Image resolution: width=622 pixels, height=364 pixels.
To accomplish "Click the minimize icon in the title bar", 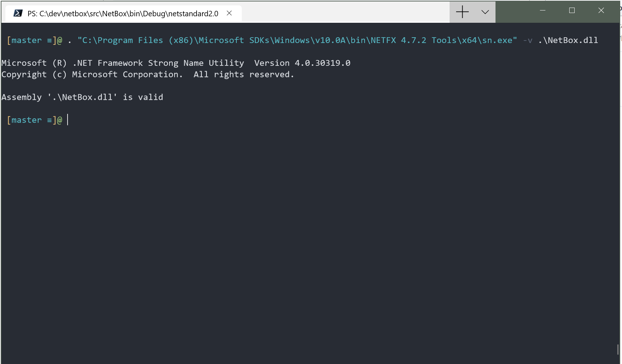I will click(x=542, y=10).
